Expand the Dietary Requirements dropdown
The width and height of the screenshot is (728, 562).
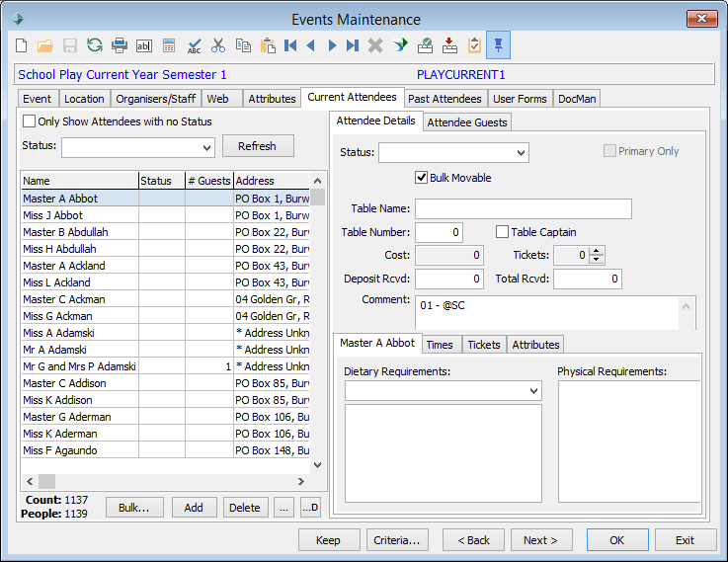click(534, 391)
